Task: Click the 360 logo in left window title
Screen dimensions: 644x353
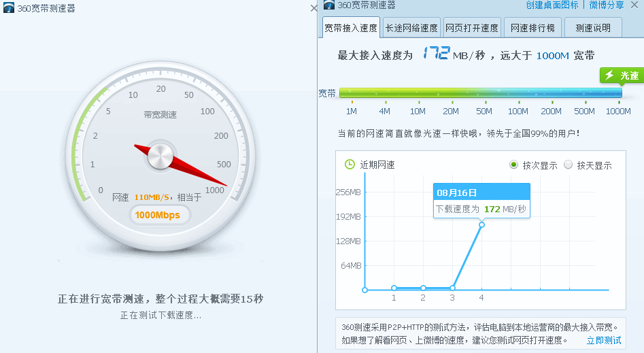Action: pos(9,7)
